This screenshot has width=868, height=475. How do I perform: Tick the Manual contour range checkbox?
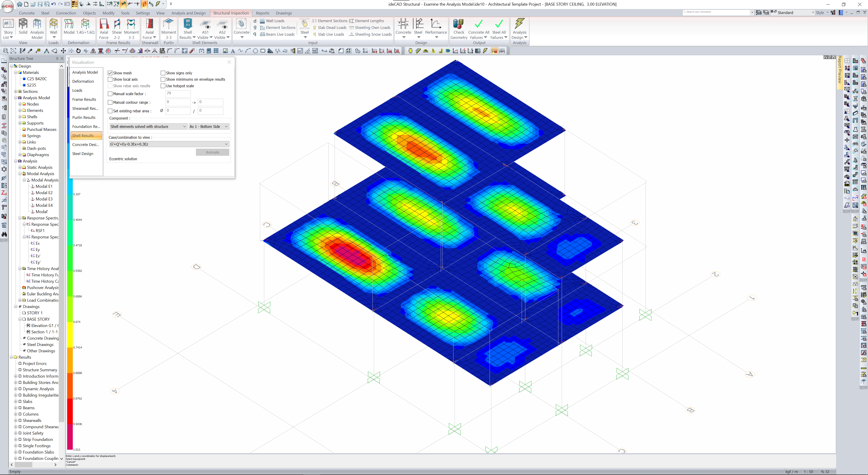point(110,102)
